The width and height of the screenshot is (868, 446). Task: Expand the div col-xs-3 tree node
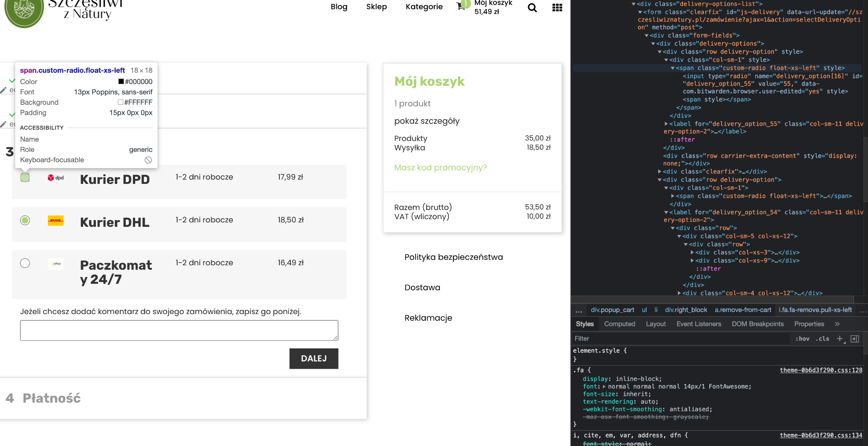tap(692, 253)
